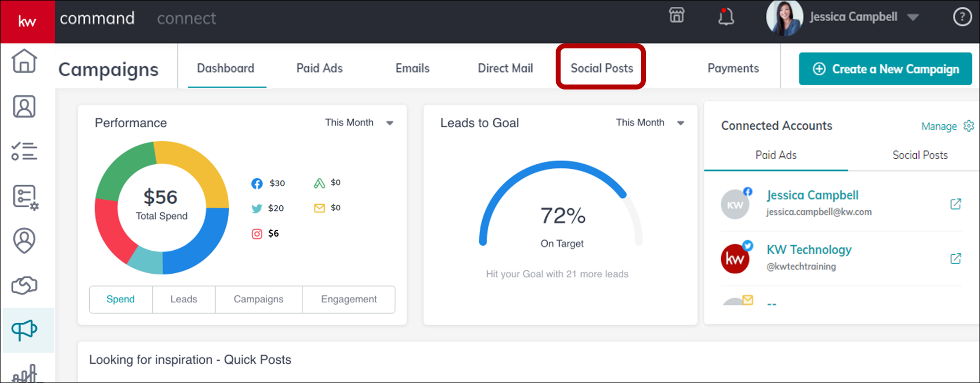Open the Social Posts campaigns tab

point(602,68)
